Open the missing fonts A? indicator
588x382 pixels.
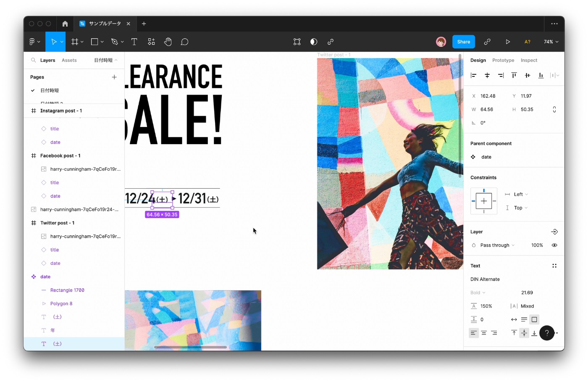coord(528,42)
